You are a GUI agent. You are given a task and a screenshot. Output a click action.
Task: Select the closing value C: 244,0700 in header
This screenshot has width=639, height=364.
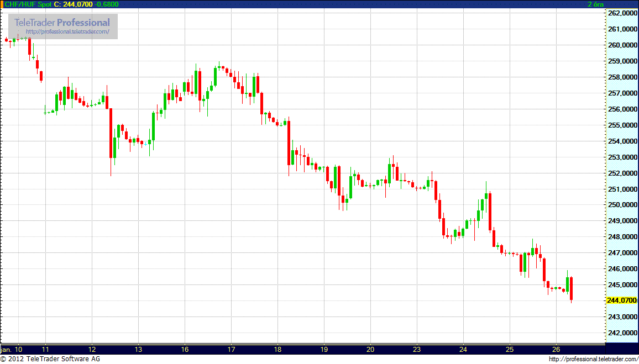[72, 4]
